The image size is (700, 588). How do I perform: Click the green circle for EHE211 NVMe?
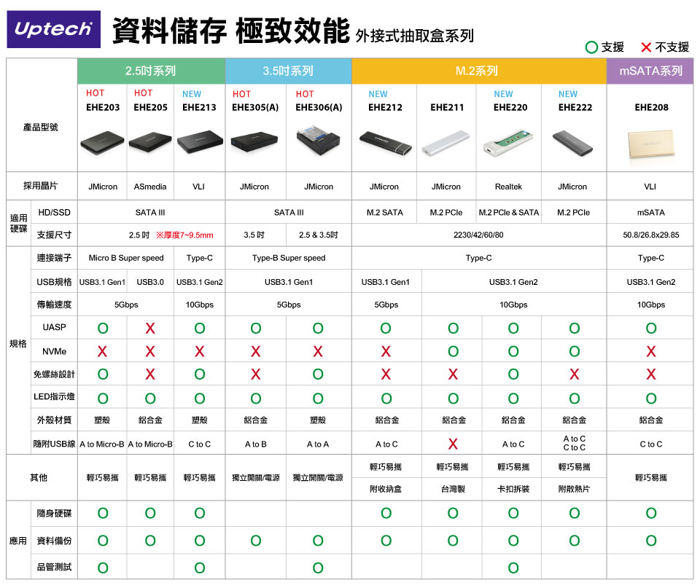click(x=453, y=351)
